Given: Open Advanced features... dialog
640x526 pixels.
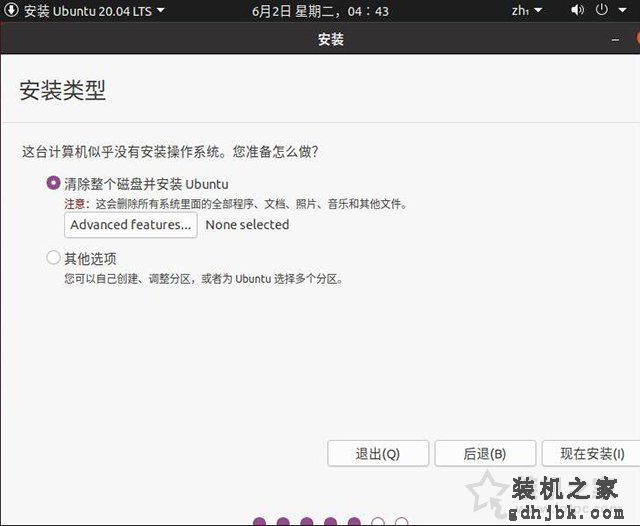Looking at the screenshot, I should (x=131, y=225).
